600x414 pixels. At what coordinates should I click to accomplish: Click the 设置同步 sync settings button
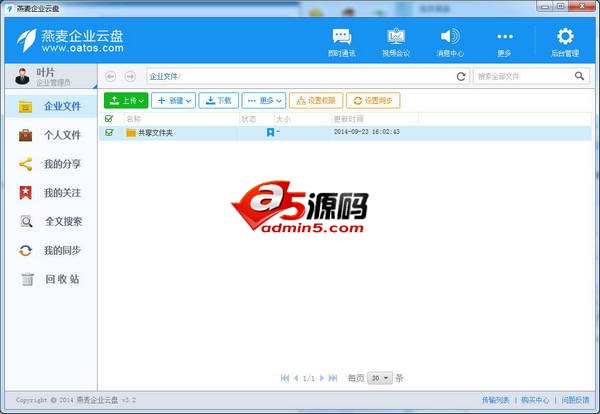pos(373,101)
